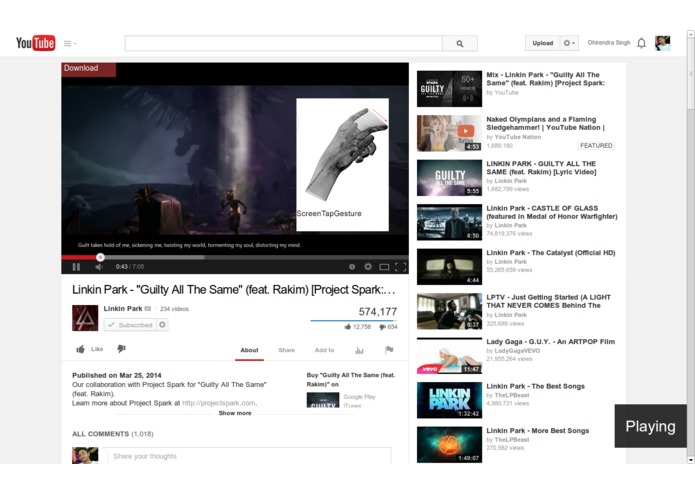
Task: Click the Share your thoughts comment box
Action: (248, 456)
